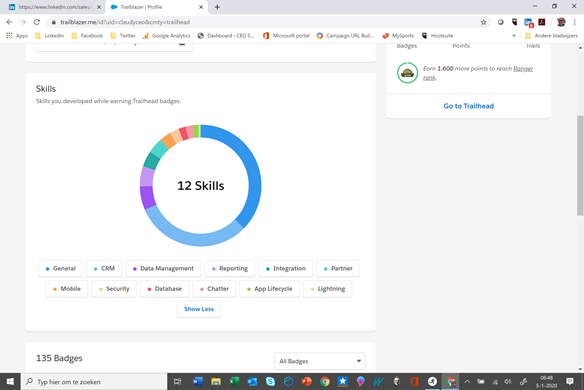The width and height of the screenshot is (584, 390).
Task: Collapse skills list with Show Less
Action: pos(199,309)
